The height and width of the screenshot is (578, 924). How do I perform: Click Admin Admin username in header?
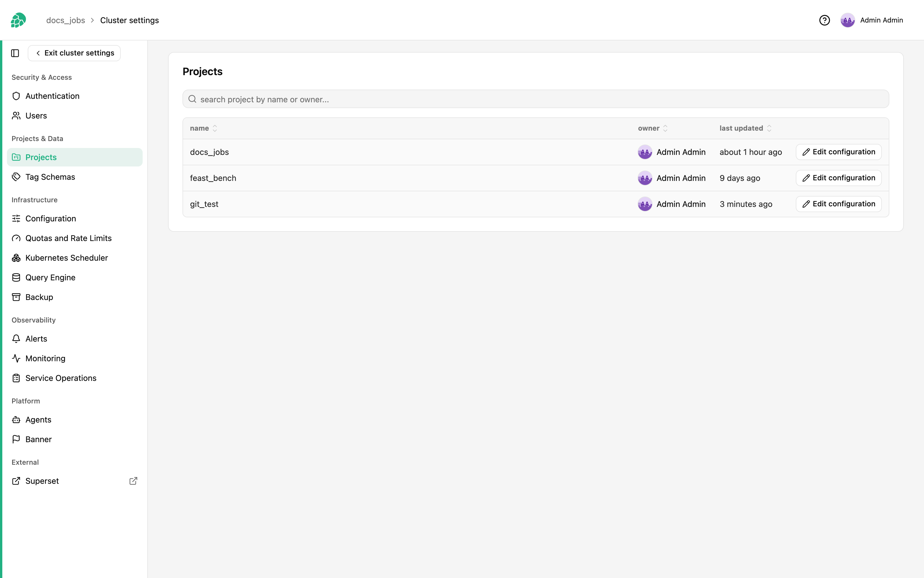click(881, 20)
